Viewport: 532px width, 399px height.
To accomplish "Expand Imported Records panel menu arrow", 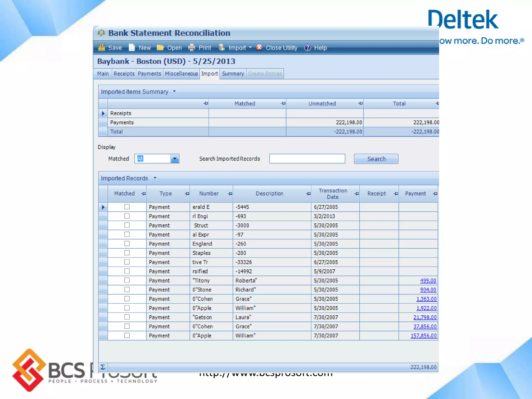I will pos(155,178).
